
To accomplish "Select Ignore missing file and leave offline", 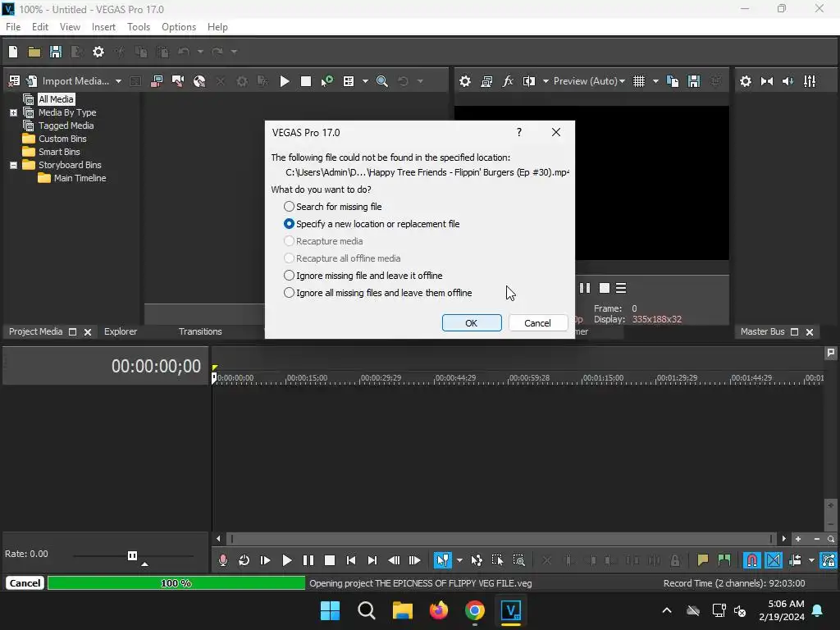I will click(363, 276).
